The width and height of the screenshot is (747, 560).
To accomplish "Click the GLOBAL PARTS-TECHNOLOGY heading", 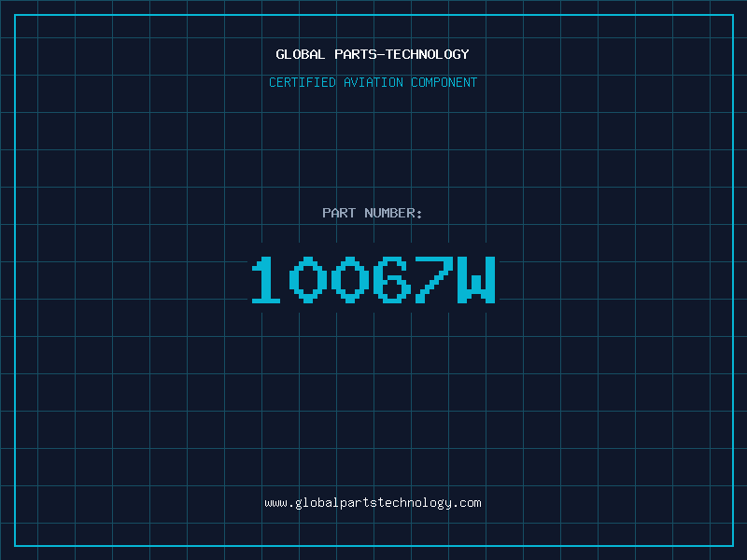I will coord(373,54).
